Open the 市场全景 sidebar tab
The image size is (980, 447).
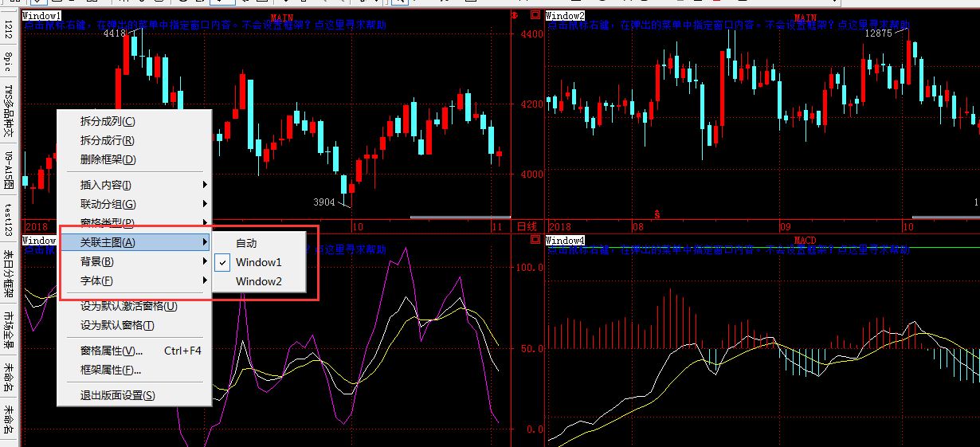coord(8,329)
